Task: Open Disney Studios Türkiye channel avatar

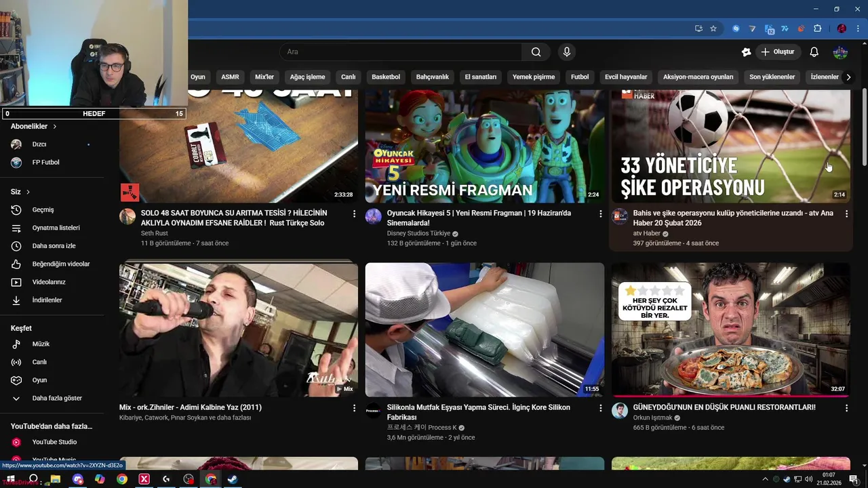Action: (374, 216)
